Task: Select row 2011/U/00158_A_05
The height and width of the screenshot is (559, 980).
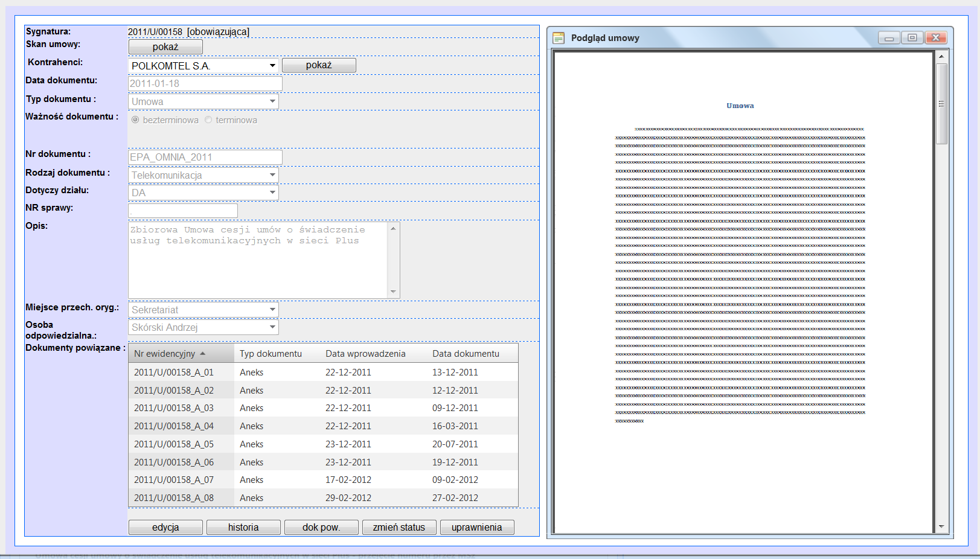Action: click(323, 444)
